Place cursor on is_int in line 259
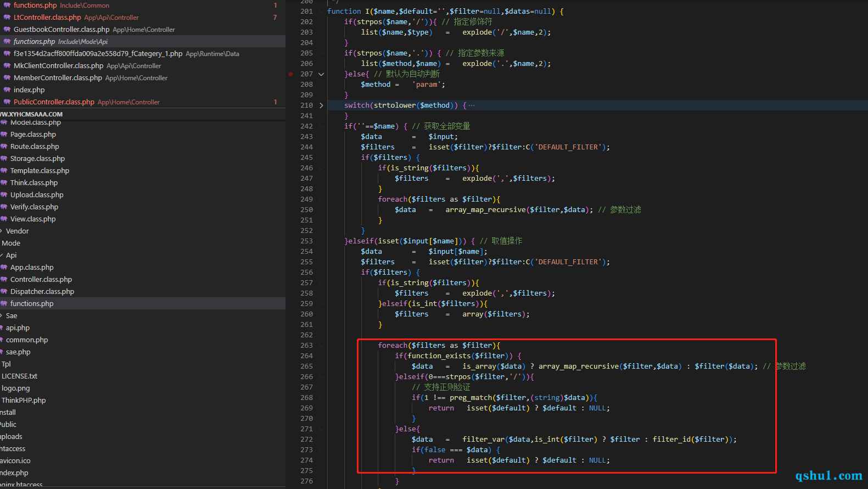The width and height of the screenshot is (868, 489). point(424,304)
